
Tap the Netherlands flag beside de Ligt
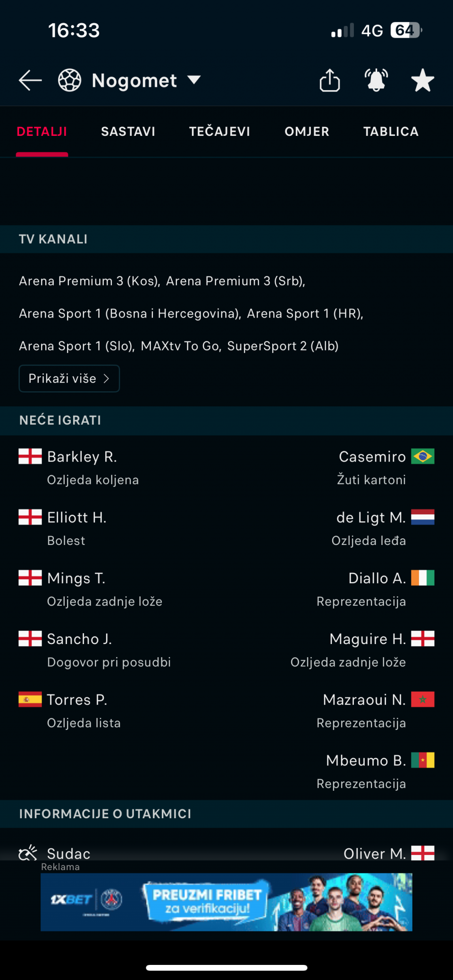tap(422, 517)
